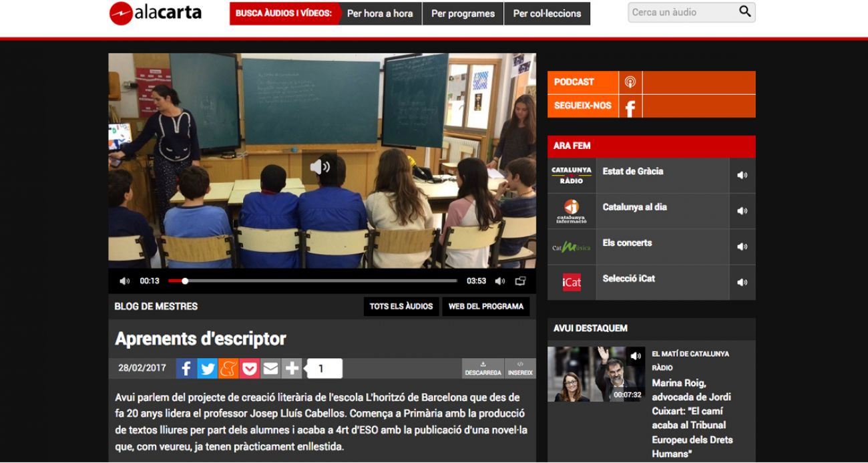Open player in pop-out window

tap(520, 281)
